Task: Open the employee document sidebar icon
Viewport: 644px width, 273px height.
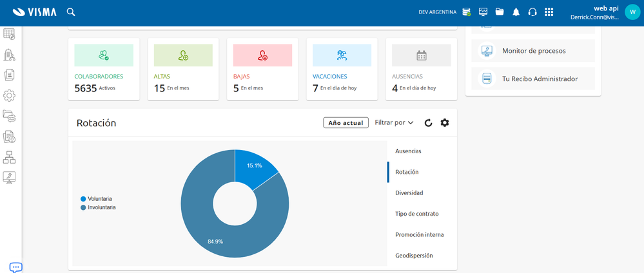Action: click(x=9, y=136)
